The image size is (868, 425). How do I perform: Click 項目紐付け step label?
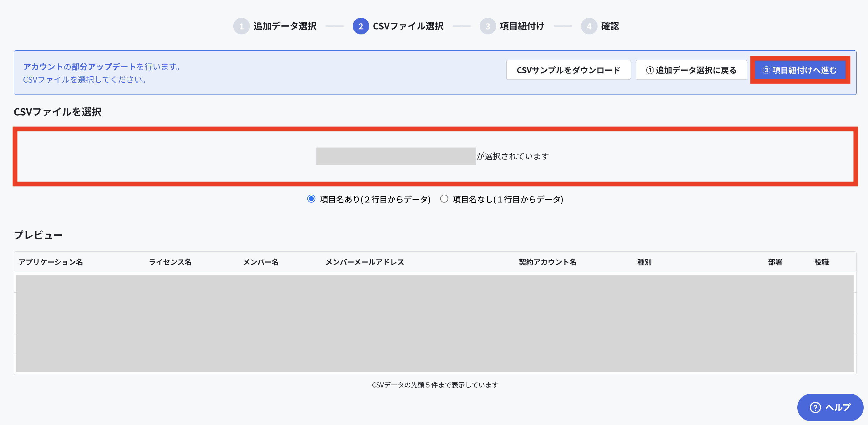click(522, 26)
